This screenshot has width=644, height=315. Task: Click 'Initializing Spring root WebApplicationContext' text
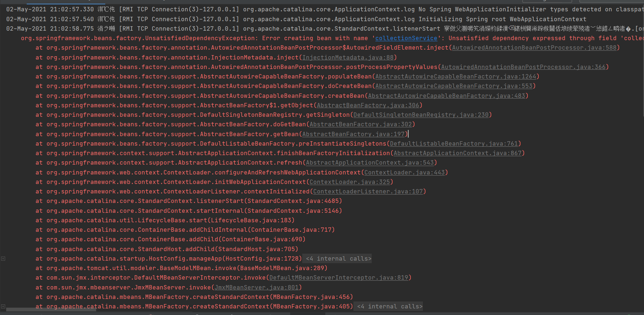coord(502,19)
